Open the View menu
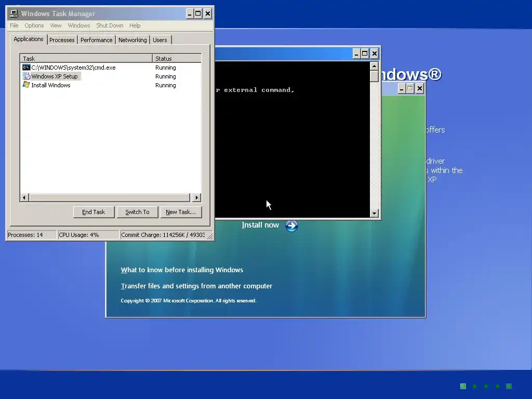Viewport: 532px width, 399px height. pos(56,25)
